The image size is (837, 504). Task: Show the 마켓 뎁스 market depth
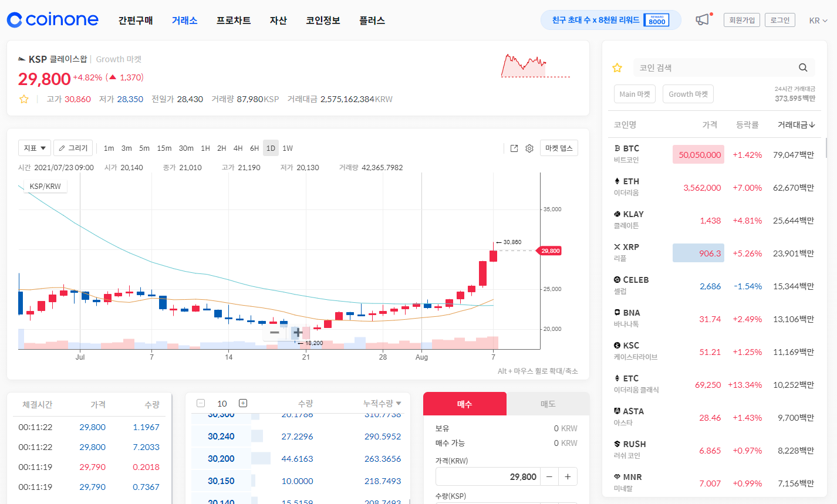(559, 148)
